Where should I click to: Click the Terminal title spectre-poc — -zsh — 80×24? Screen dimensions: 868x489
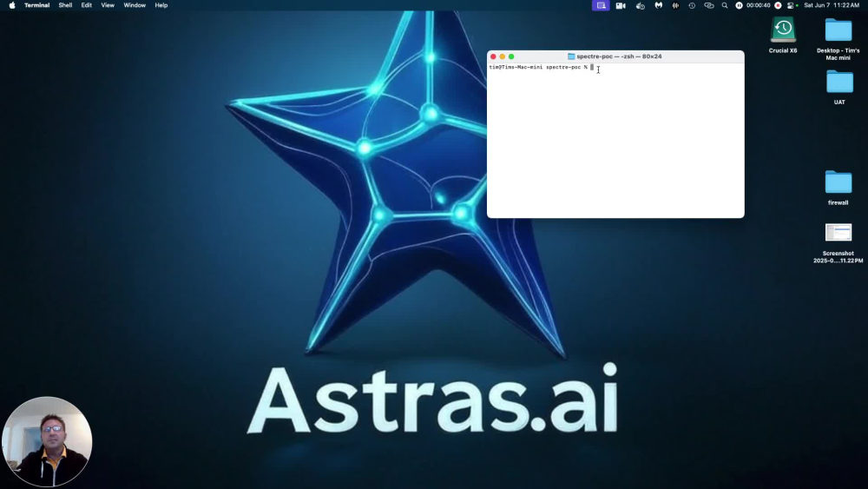619,56
